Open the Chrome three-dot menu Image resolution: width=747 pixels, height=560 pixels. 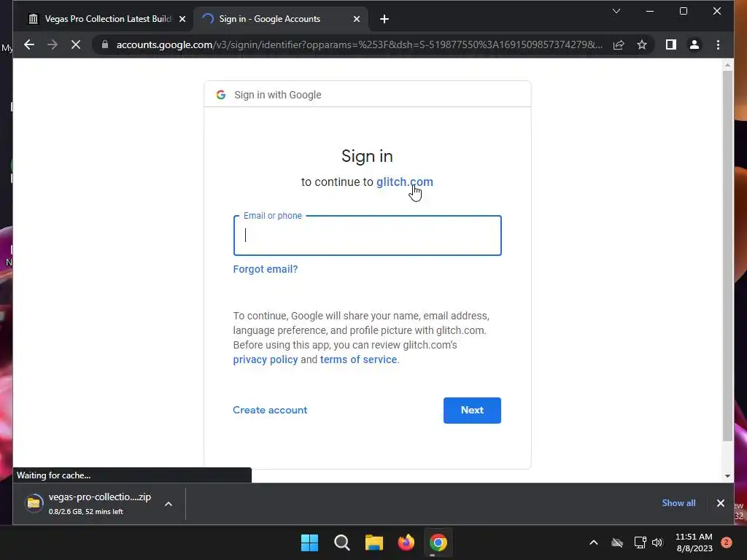[718, 44]
